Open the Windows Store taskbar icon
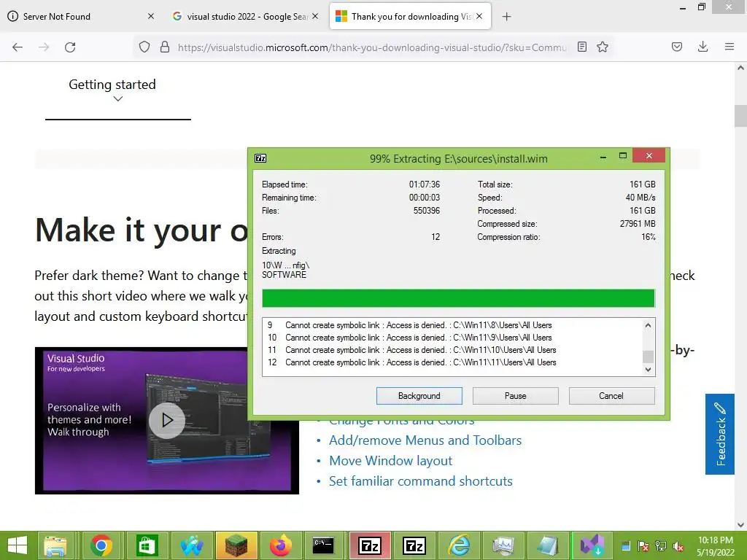747x560 pixels. click(x=146, y=545)
